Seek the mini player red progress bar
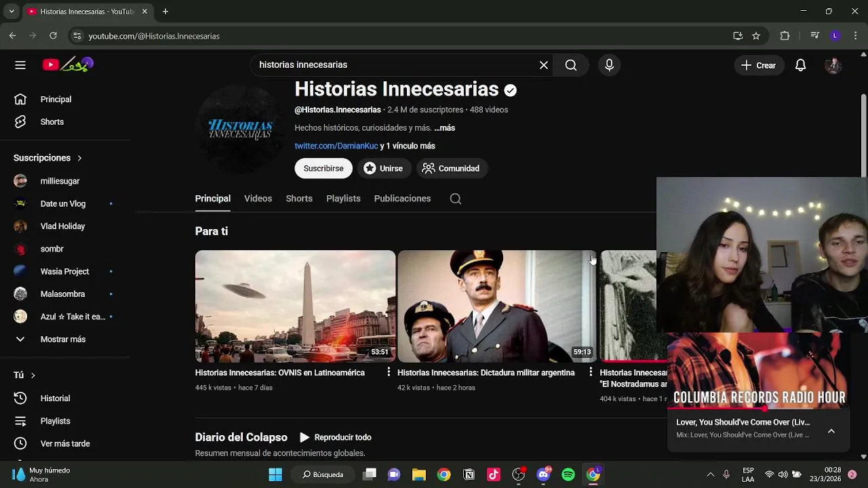868x488 pixels. coord(758,409)
